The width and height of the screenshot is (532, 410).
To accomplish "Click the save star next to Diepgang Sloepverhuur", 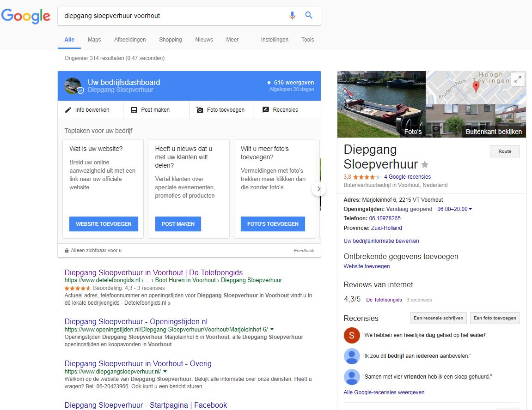I will click(x=424, y=165).
